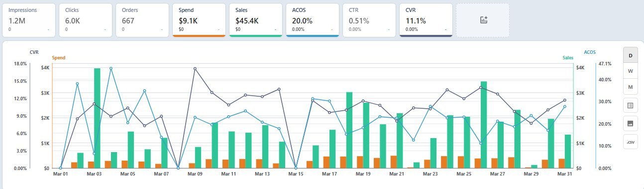Viewport: 644px width, 189px height.
Task: Click the 20.0% ACOS value
Action: point(302,21)
